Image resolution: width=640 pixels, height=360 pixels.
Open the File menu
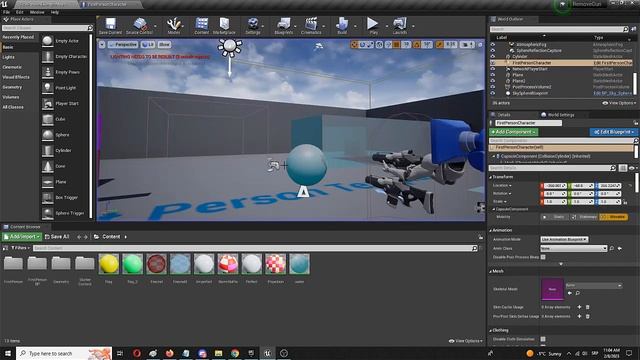[x=7, y=12]
